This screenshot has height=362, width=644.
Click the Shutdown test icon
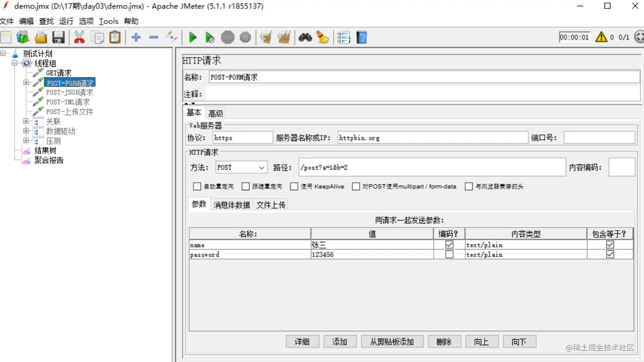click(x=245, y=37)
